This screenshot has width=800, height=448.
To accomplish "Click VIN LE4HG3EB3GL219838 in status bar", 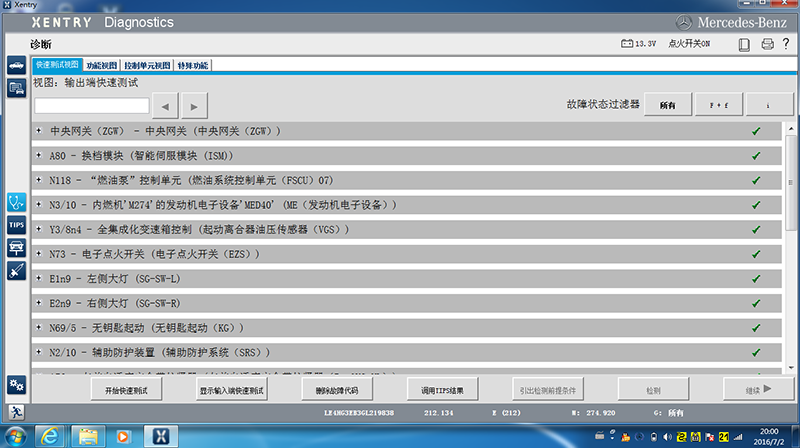I will click(x=359, y=413).
